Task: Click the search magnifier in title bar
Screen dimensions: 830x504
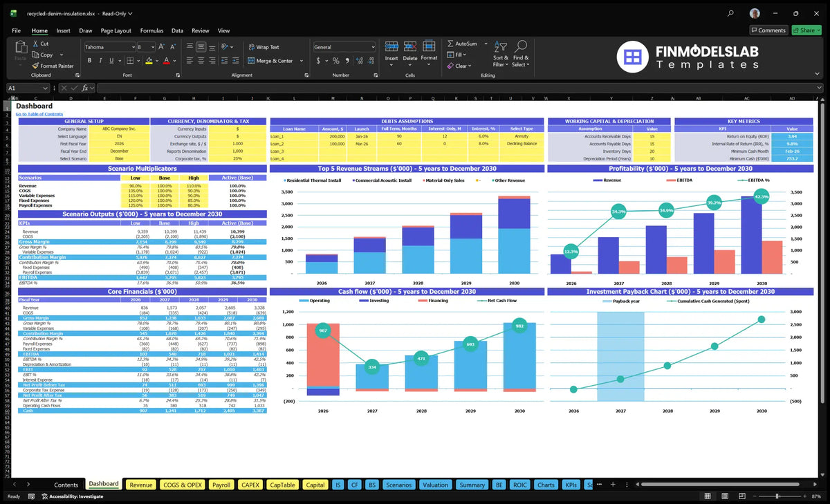Action: [731, 13]
